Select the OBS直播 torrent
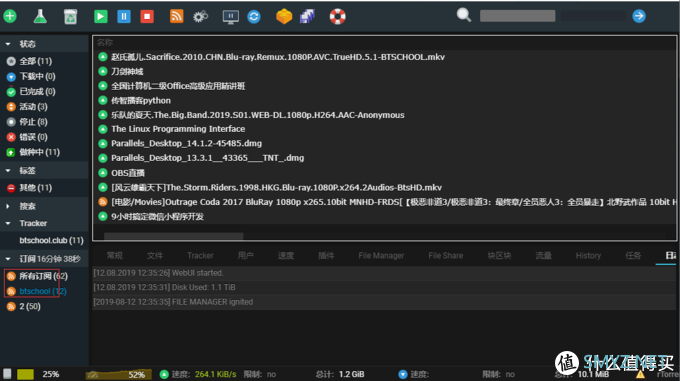 (128, 173)
